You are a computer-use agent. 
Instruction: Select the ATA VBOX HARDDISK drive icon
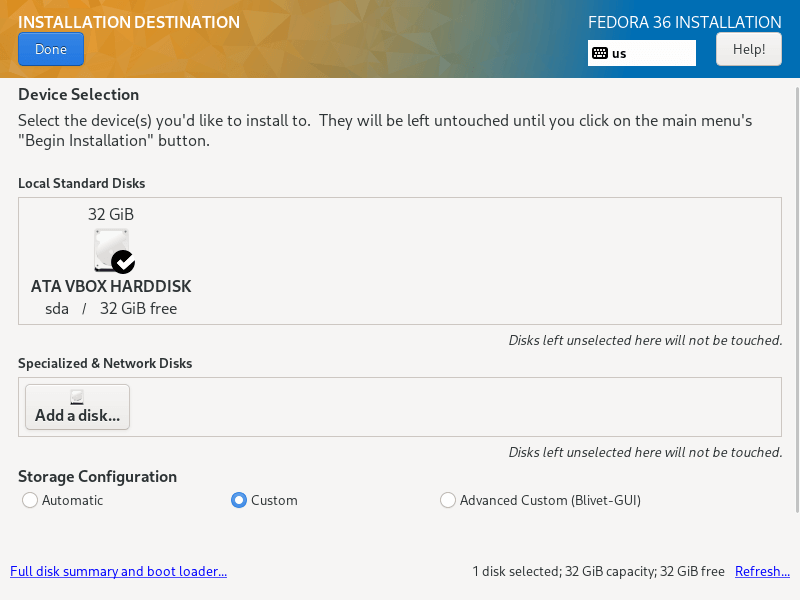tap(110, 250)
